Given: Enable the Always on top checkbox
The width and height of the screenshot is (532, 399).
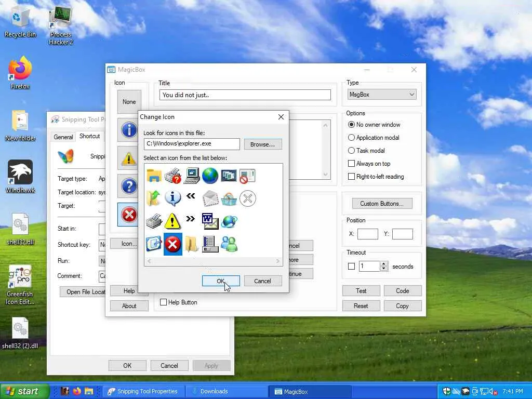Looking at the screenshot, I should tap(352, 164).
